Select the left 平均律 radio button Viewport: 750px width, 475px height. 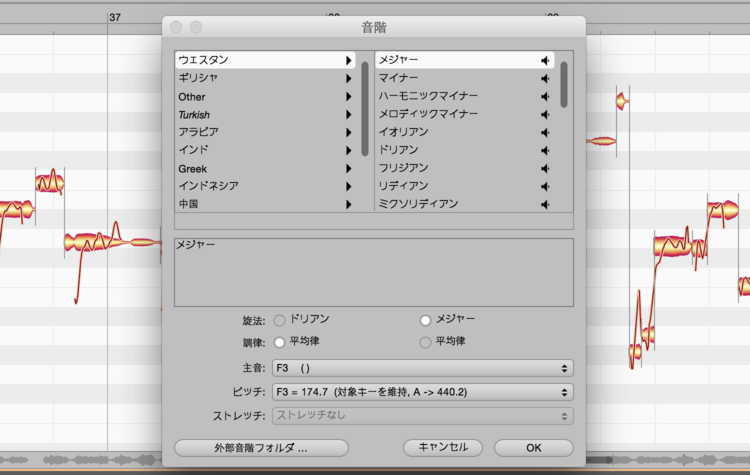280,342
